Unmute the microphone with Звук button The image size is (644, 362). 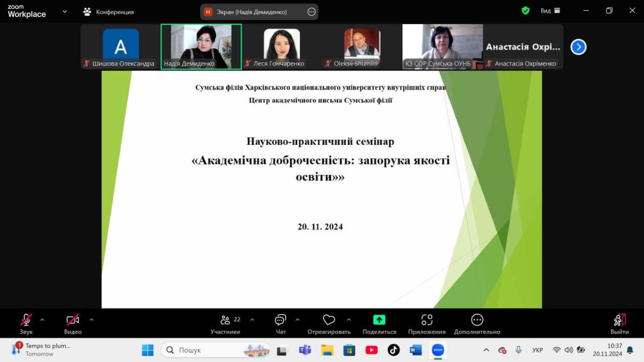point(26,324)
